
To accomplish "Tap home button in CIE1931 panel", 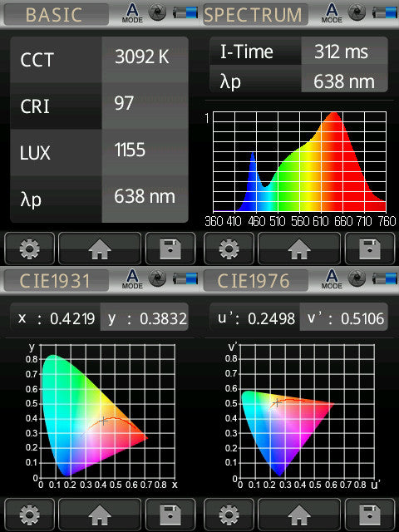I will 100,515.
